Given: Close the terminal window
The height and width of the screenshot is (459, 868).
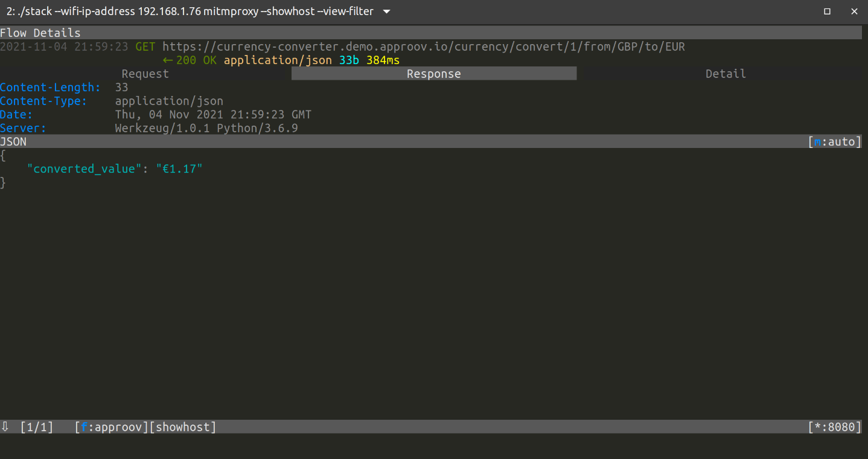Looking at the screenshot, I should tap(854, 11).
